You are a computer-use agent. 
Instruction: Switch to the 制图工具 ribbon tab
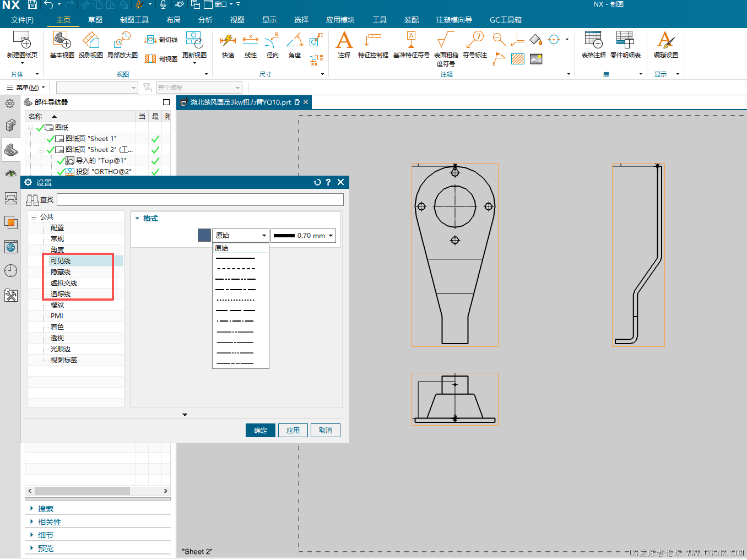134,20
